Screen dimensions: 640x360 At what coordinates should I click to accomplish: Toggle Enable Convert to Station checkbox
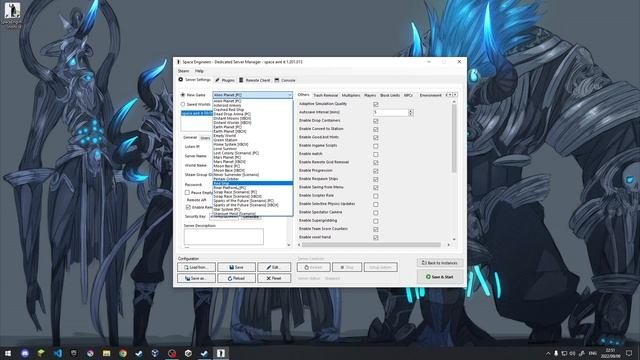pyautogui.click(x=376, y=129)
